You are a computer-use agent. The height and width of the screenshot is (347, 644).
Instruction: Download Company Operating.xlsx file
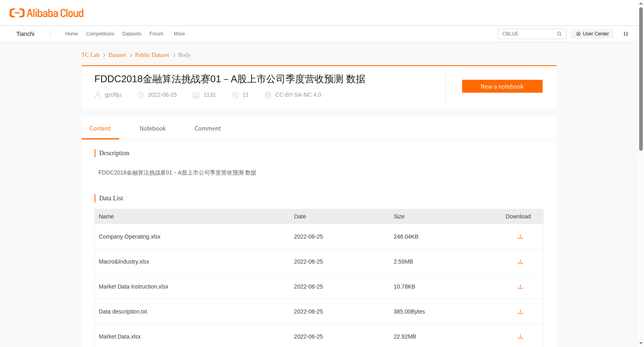[520, 237]
